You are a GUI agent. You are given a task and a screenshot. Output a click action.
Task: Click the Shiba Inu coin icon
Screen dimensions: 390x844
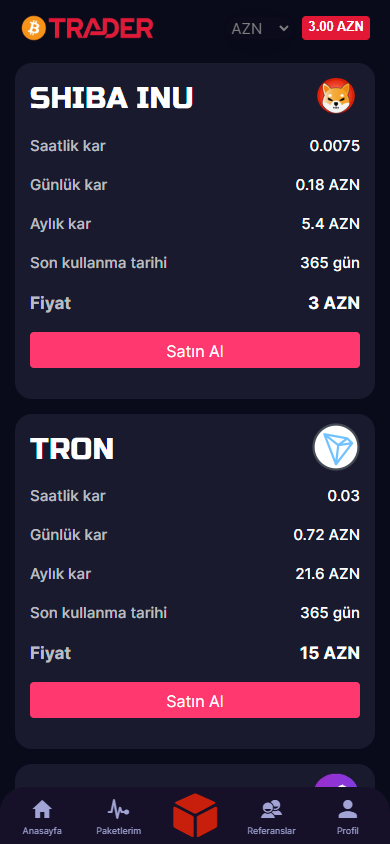(336, 96)
